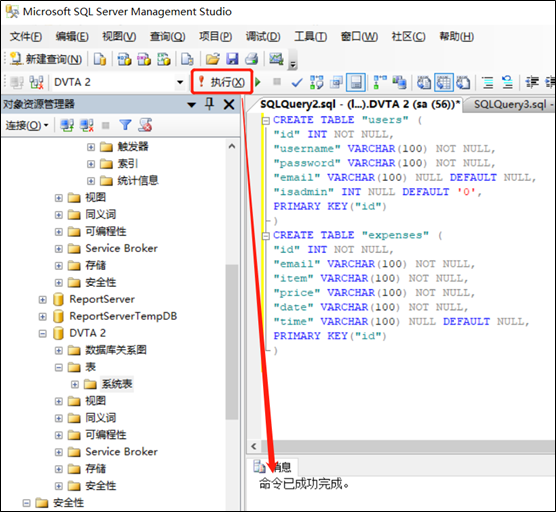Click the Change Connection icon

[x=36, y=82]
